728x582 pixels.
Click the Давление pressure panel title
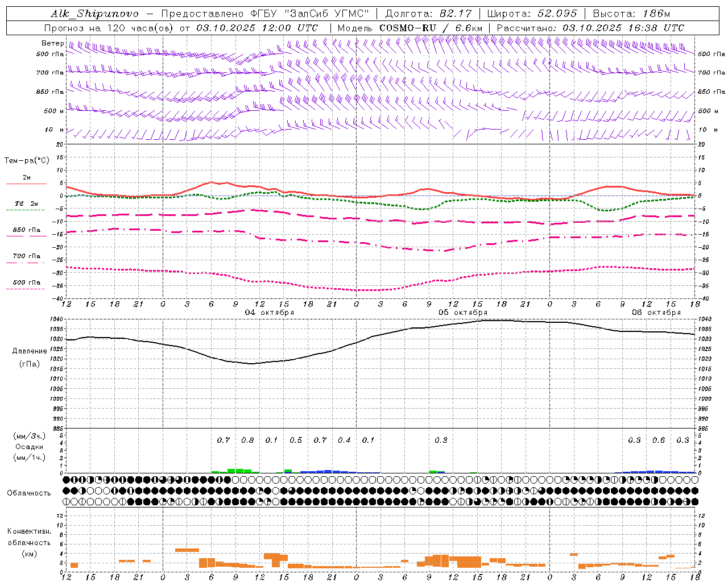(x=30, y=351)
